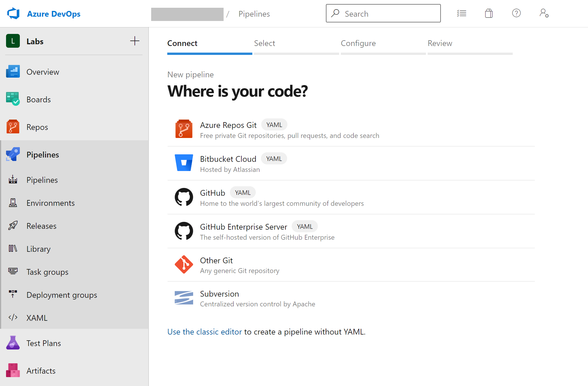
Task: Select the Bitbucket Cloud icon
Action: click(x=184, y=162)
